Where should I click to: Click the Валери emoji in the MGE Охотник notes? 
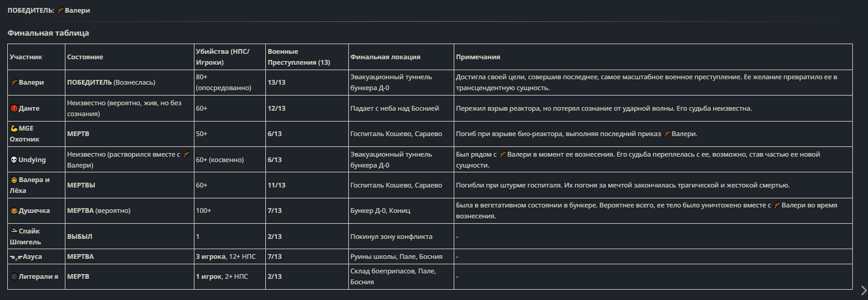pyautogui.click(x=667, y=134)
